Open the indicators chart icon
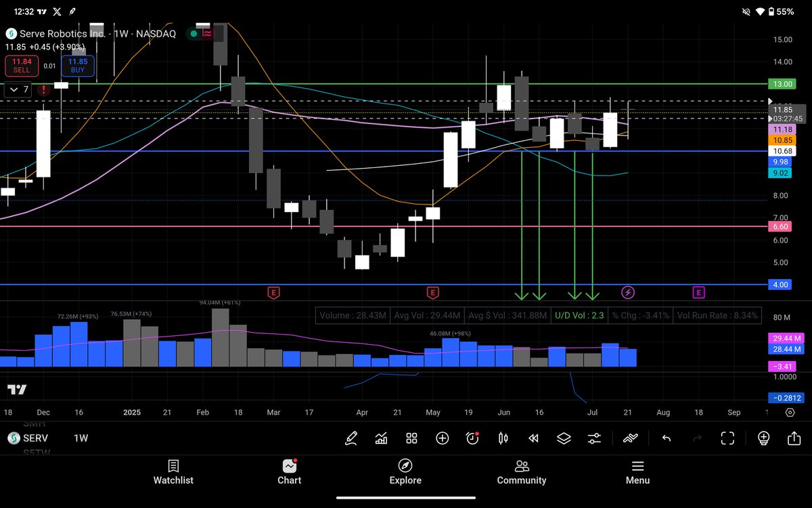 (381, 438)
